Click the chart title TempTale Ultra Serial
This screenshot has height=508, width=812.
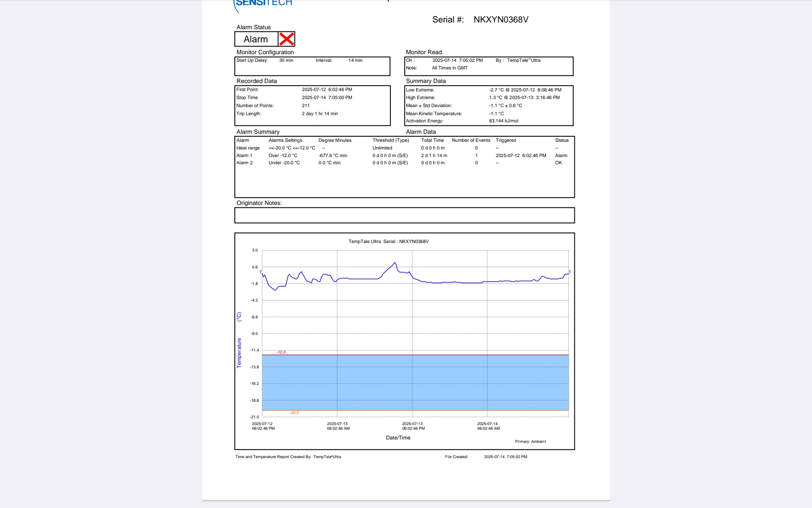[x=388, y=241]
